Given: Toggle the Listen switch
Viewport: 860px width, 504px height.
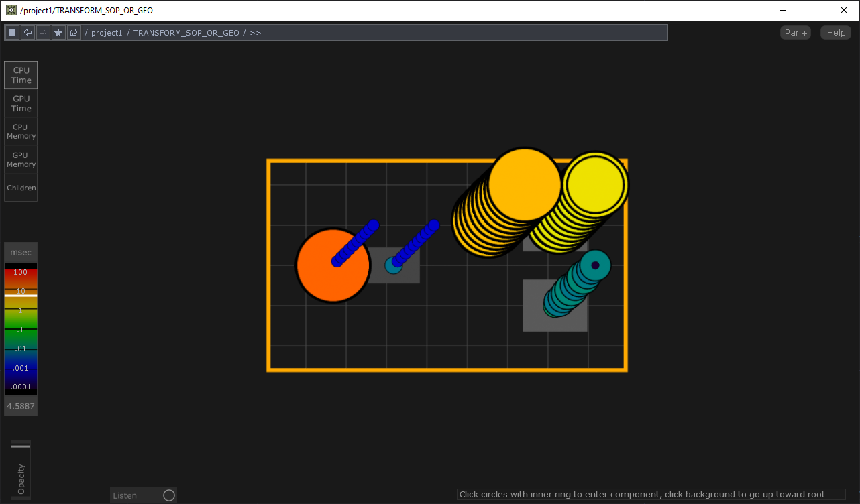Looking at the screenshot, I should tap(169, 495).
